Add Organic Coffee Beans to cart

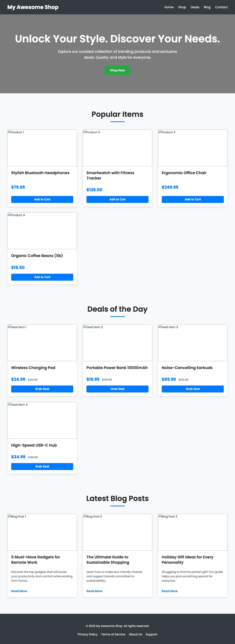click(42, 277)
